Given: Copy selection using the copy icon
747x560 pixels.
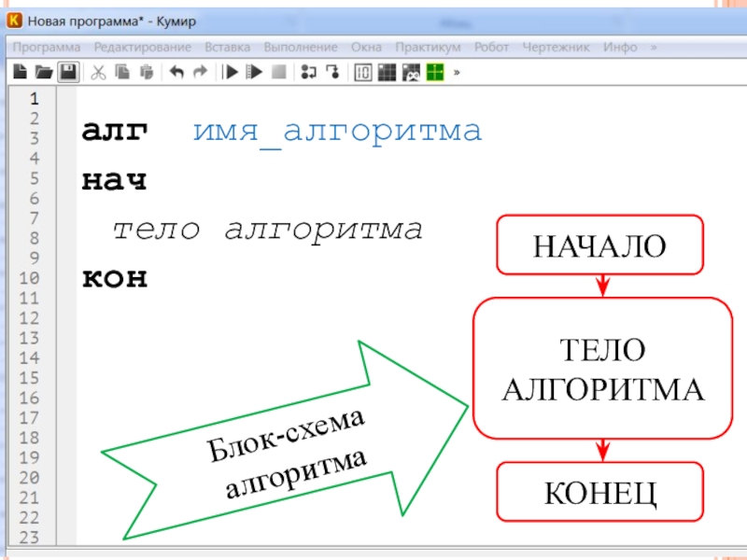Looking at the screenshot, I should tap(122, 72).
